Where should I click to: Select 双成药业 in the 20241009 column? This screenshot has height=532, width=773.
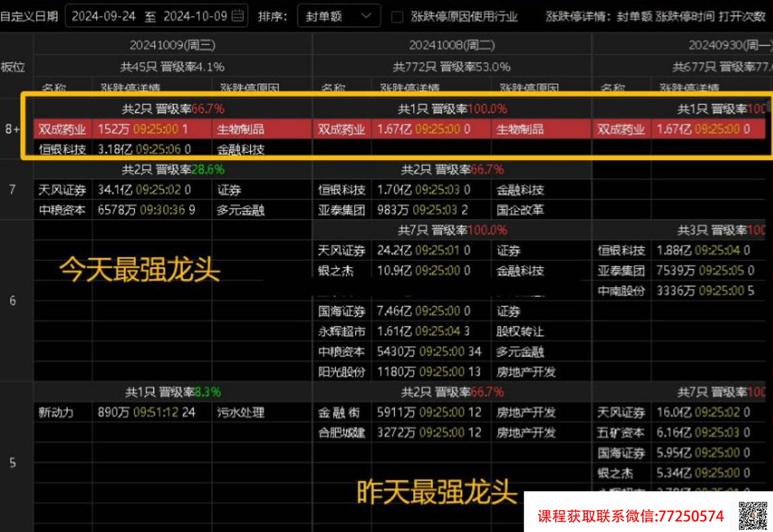62,129
